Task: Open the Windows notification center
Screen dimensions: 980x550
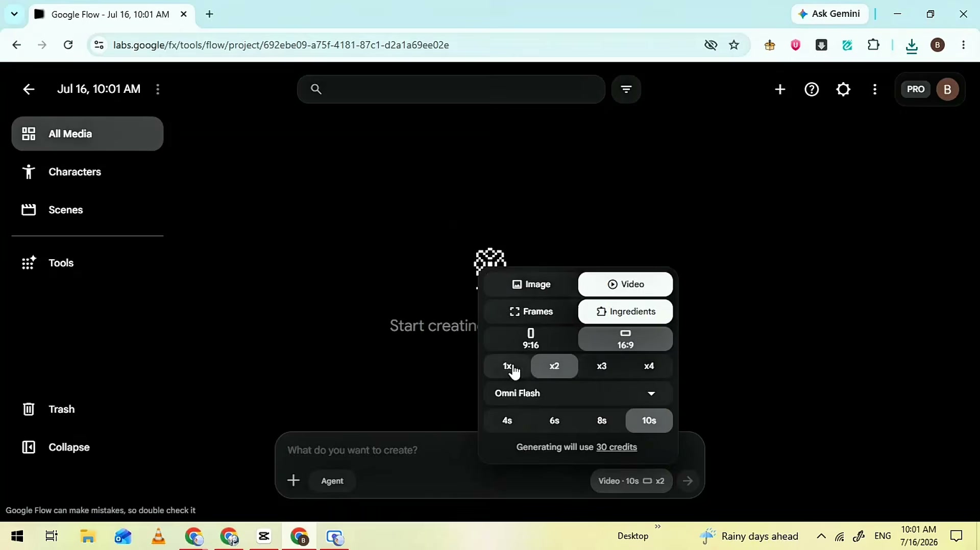Action: point(956,536)
